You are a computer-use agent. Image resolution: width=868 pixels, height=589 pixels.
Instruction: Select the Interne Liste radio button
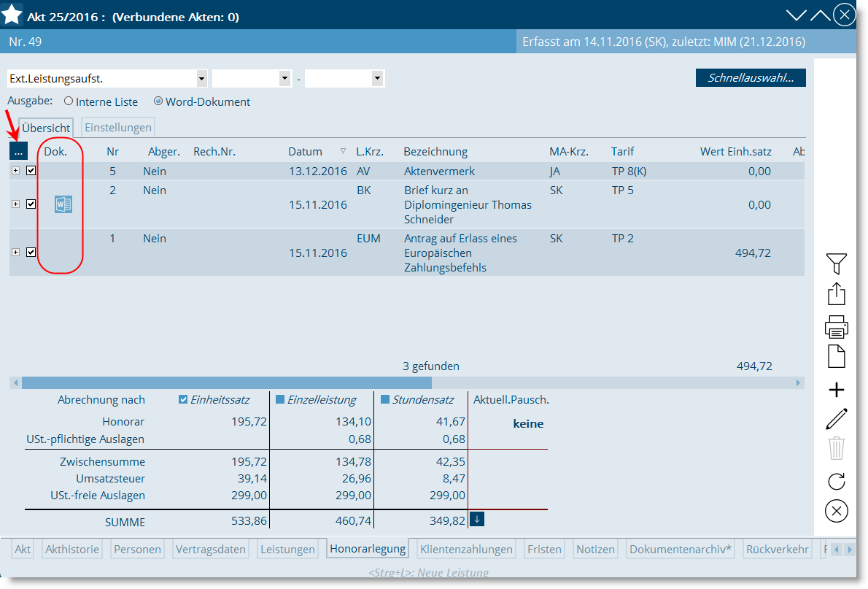tap(69, 102)
